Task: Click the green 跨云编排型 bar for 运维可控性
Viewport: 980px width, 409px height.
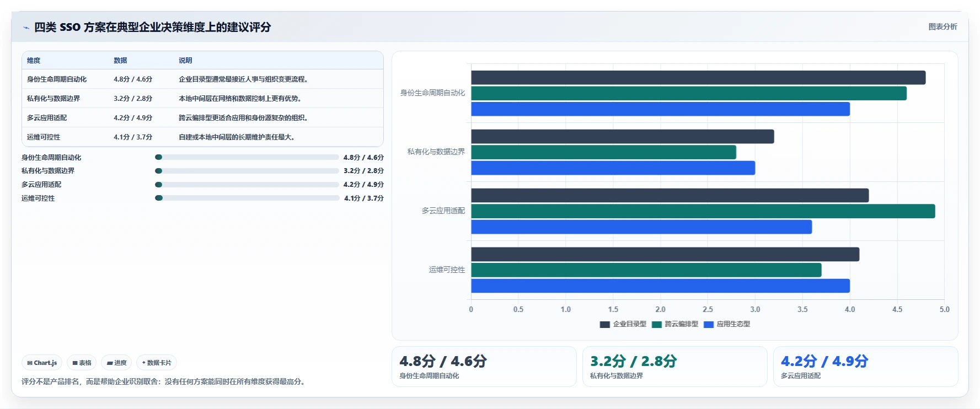Action: 646,270
